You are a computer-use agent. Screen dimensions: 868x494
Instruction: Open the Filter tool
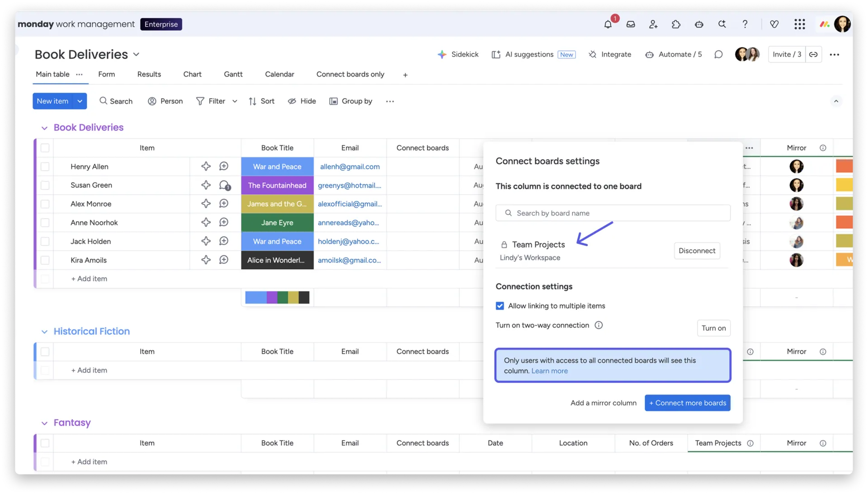211,101
